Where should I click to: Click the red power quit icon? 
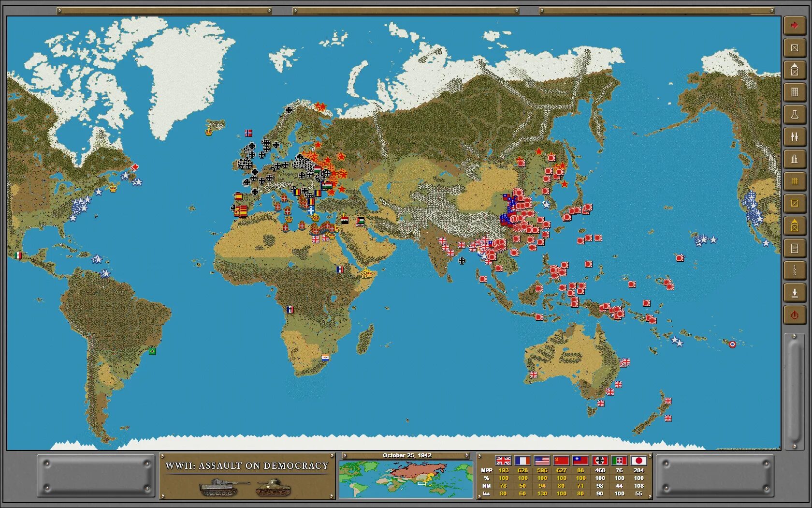794,315
